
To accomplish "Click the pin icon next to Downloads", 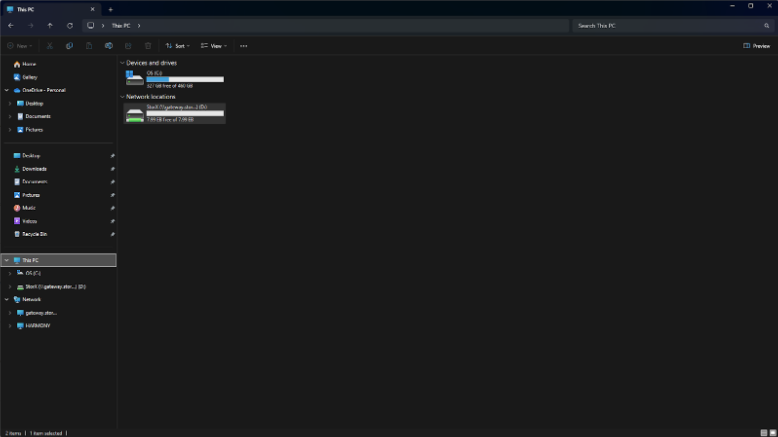I will pyautogui.click(x=113, y=169).
